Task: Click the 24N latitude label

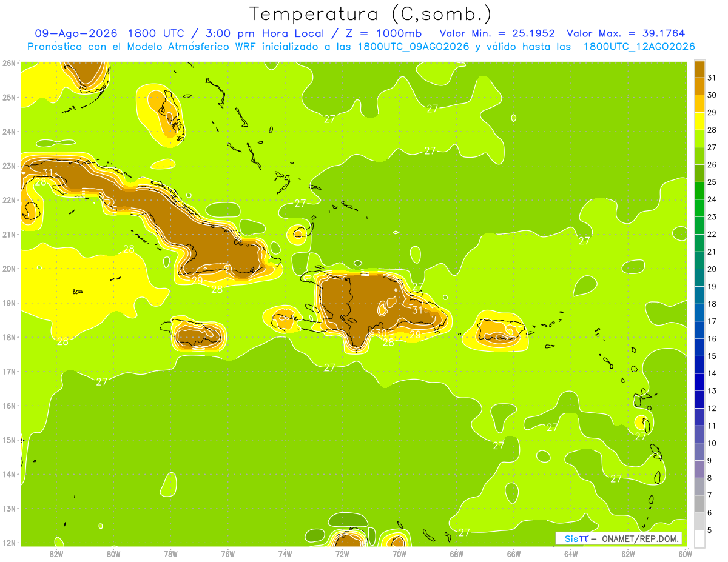Action: [9, 131]
